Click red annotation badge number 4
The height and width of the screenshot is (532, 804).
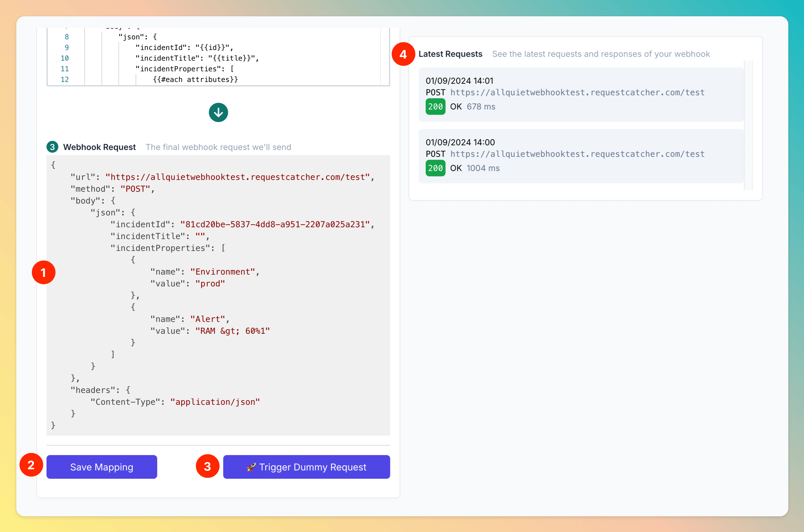pos(403,54)
